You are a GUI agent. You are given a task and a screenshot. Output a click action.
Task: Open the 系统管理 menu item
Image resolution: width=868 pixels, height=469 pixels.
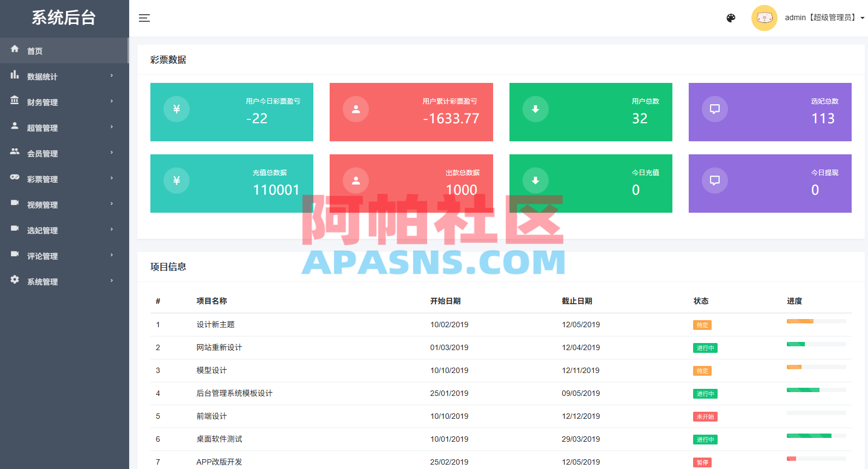click(64, 281)
